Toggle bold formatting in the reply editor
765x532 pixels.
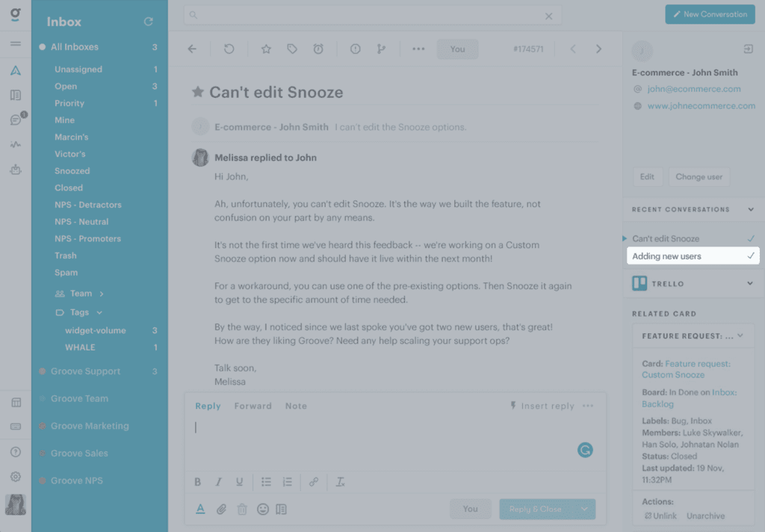tap(197, 482)
